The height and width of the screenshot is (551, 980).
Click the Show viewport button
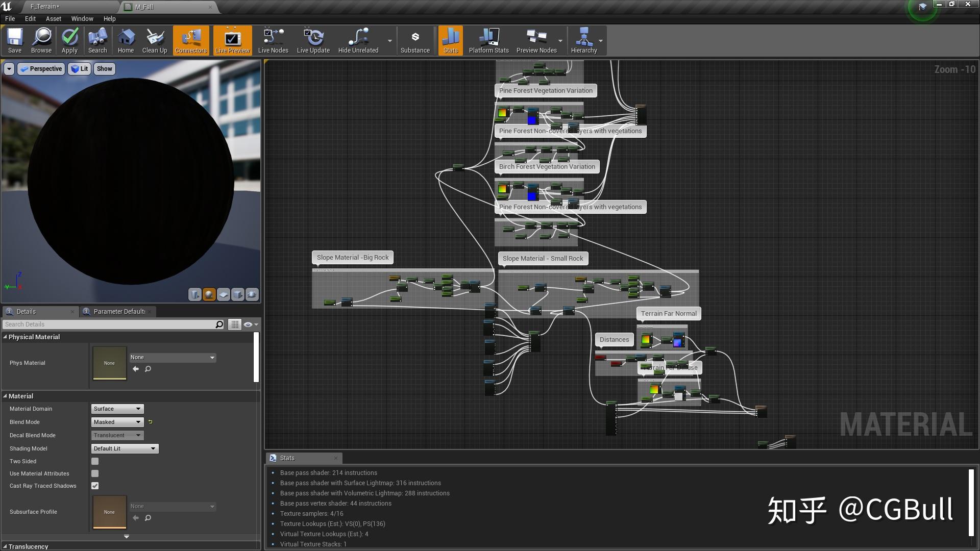pos(104,69)
